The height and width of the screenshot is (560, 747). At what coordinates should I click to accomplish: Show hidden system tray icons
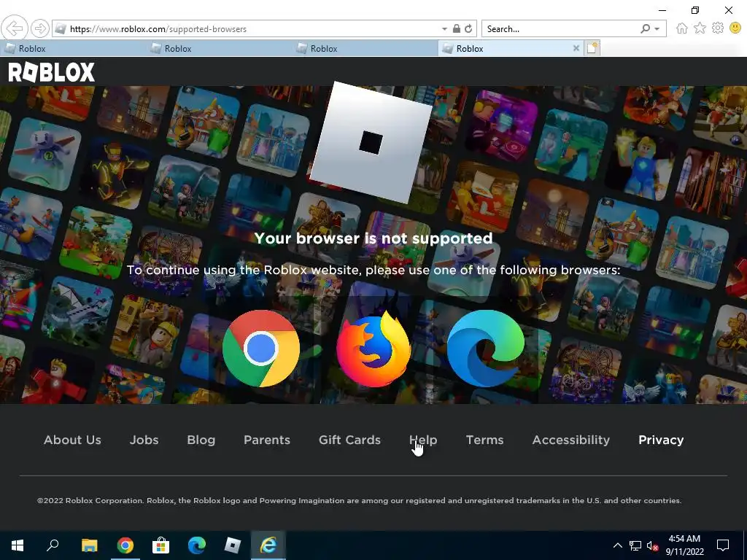617,545
